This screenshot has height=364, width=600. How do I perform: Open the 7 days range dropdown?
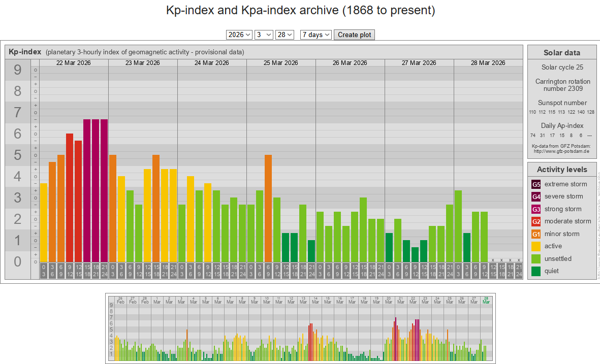[315, 35]
